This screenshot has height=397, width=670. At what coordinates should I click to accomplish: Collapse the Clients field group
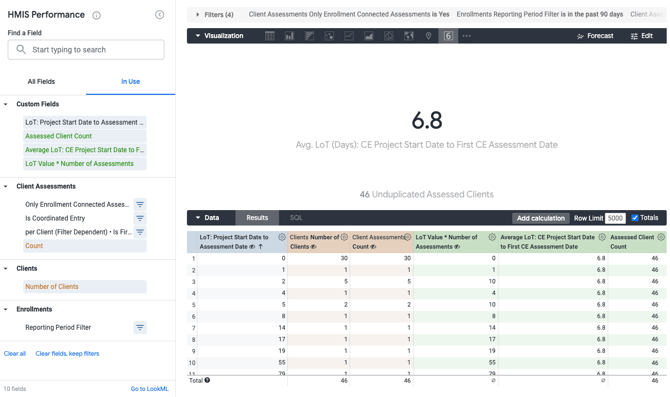(6, 268)
